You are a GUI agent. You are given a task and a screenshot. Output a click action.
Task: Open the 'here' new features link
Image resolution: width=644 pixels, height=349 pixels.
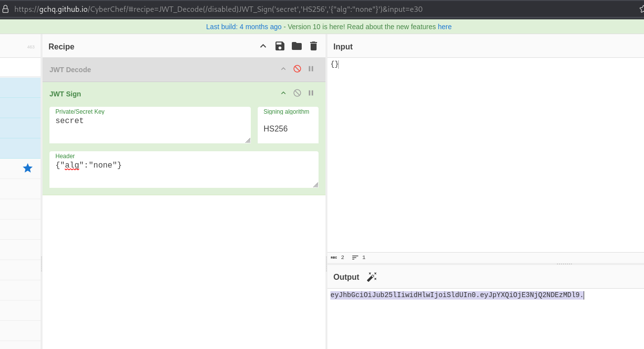tap(444, 27)
